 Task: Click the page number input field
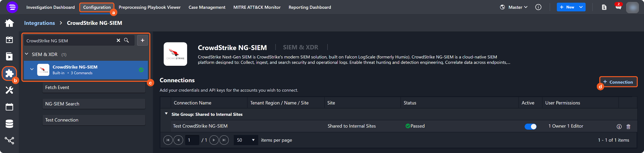pyautogui.click(x=192, y=140)
